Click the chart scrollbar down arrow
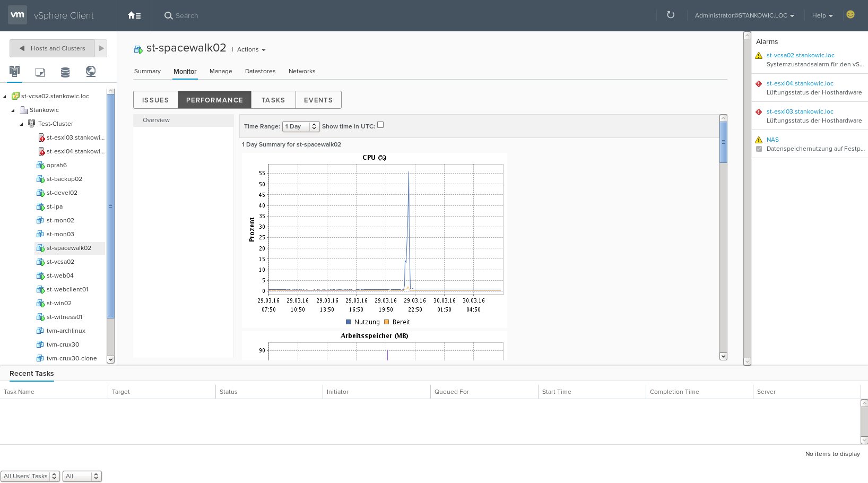This screenshot has height=483, width=868. pos(723,356)
